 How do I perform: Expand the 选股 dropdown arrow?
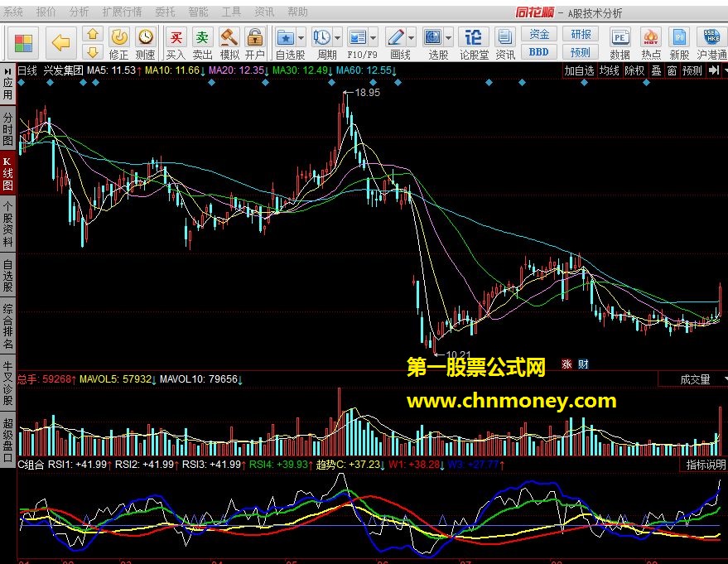449,37
